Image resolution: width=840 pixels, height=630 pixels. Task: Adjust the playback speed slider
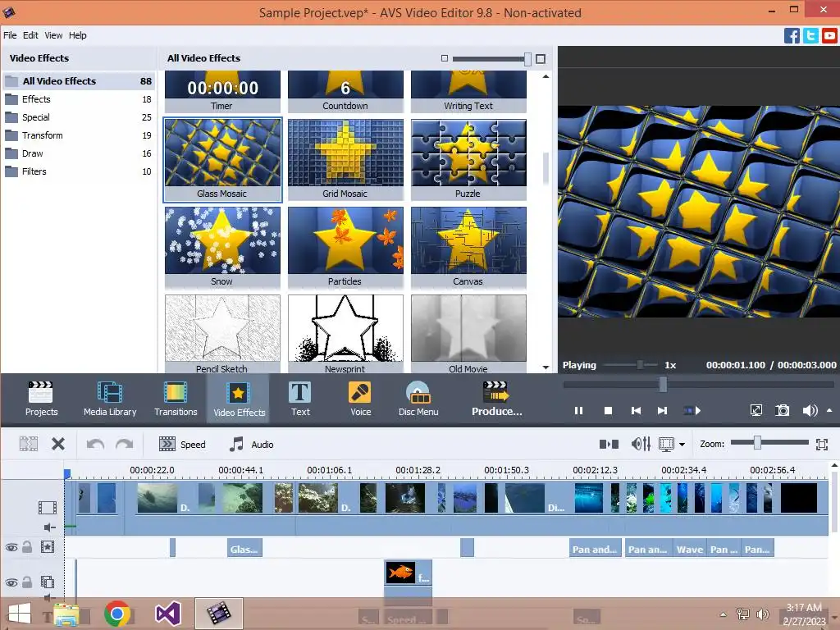(x=640, y=365)
